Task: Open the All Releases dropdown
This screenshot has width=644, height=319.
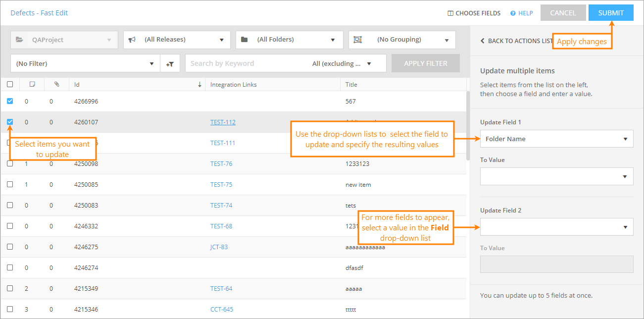Action: 177,40
